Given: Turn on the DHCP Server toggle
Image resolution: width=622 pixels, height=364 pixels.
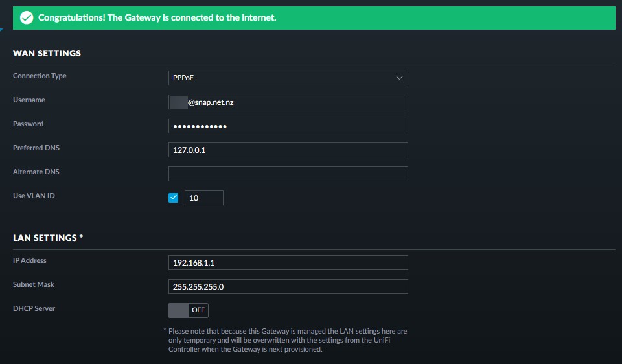Looking at the screenshot, I should coord(188,310).
